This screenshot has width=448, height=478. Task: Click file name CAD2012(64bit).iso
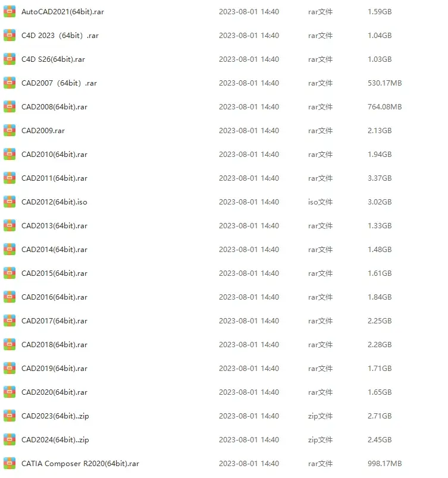coord(54,202)
